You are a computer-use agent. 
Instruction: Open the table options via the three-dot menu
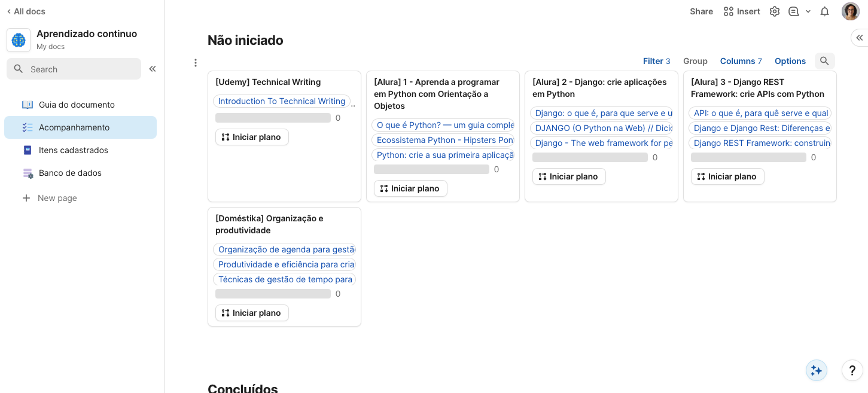tap(196, 62)
